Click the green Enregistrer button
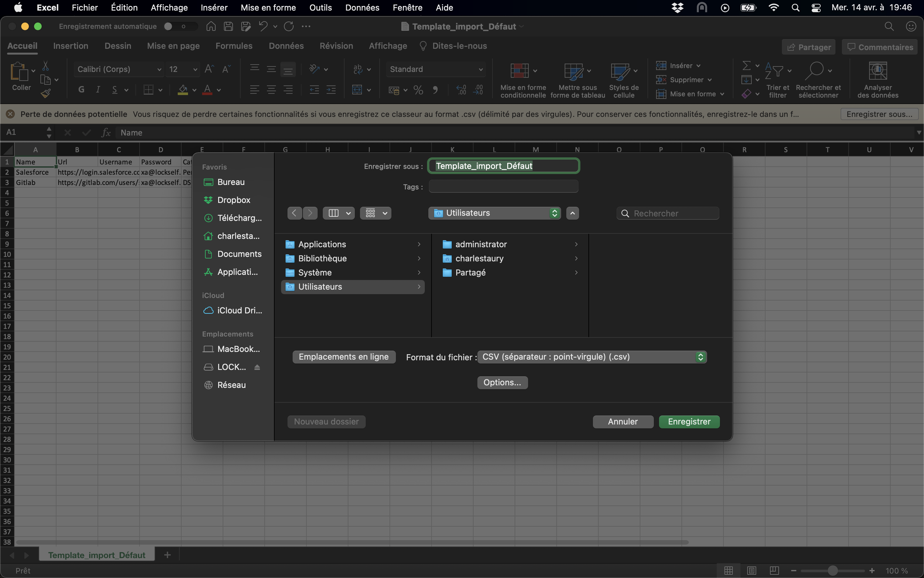Image resolution: width=924 pixels, height=578 pixels. coord(689,421)
